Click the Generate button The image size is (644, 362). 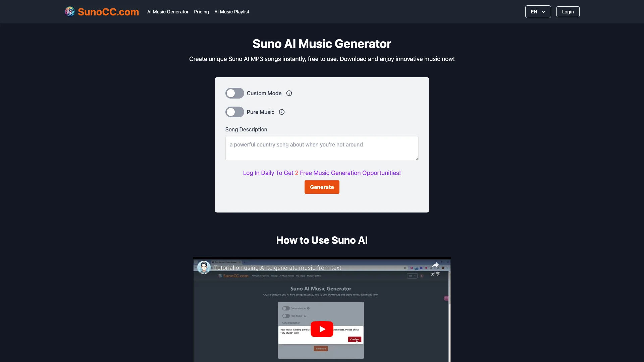pyautogui.click(x=322, y=186)
